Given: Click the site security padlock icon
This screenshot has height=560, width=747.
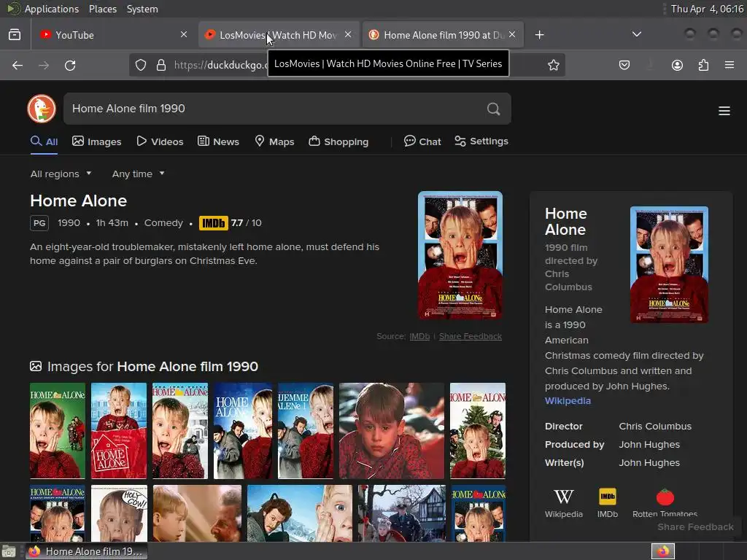Looking at the screenshot, I should click(161, 65).
